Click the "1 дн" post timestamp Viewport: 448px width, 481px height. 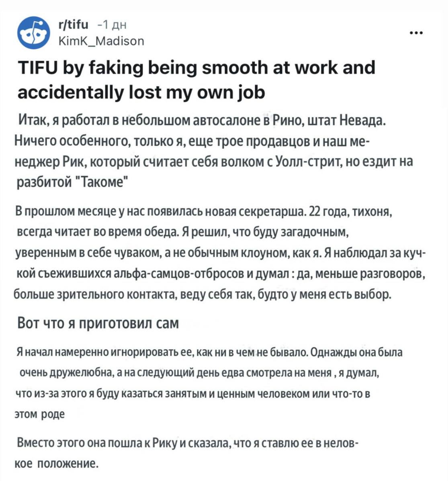[x=113, y=25]
